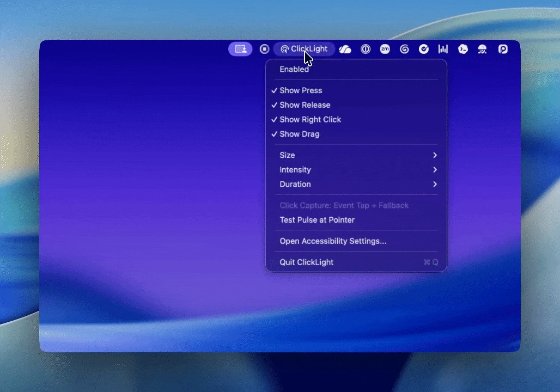Expand the Size submenu

(356, 155)
